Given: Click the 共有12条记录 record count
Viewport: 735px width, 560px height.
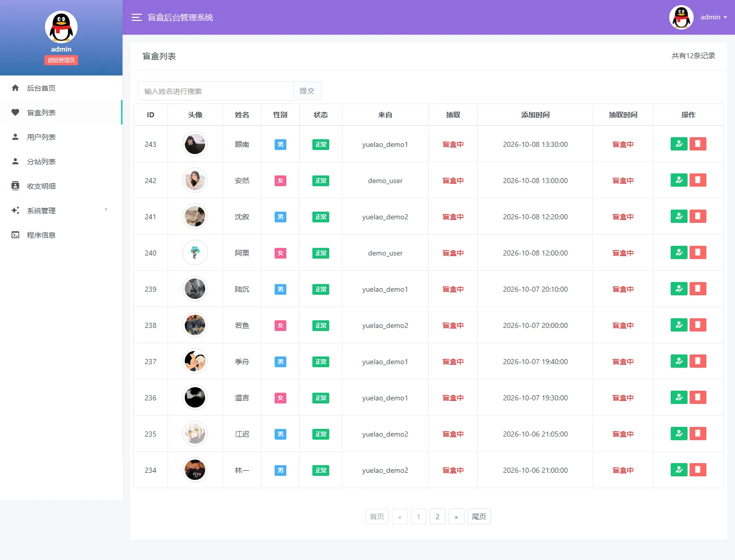Looking at the screenshot, I should pos(693,56).
